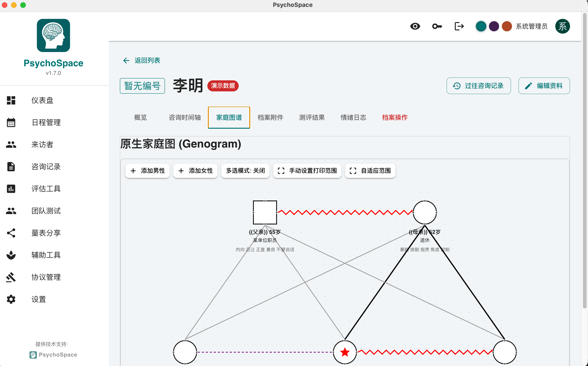Select the father square node in genogram

(265, 212)
